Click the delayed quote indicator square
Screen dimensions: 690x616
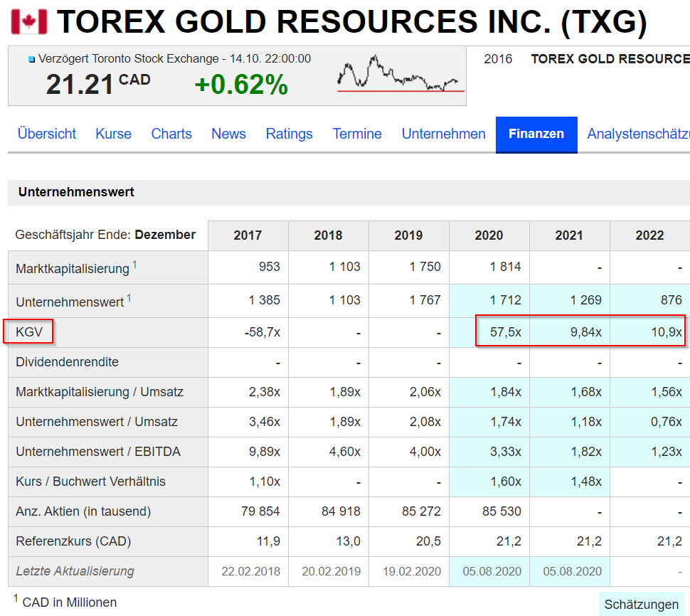[31, 60]
